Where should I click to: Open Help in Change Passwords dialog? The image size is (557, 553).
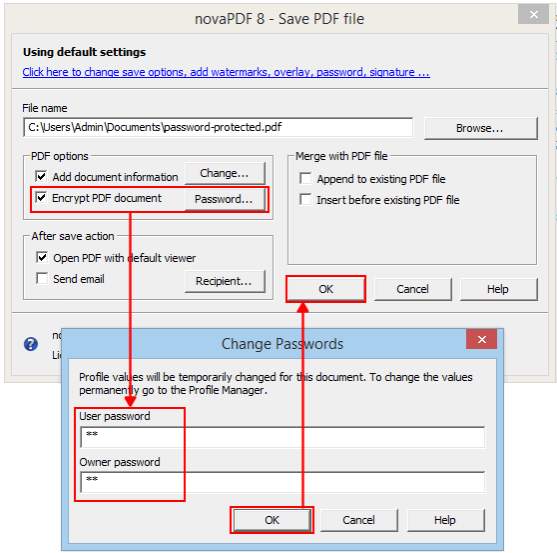pyautogui.click(x=445, y=520)
